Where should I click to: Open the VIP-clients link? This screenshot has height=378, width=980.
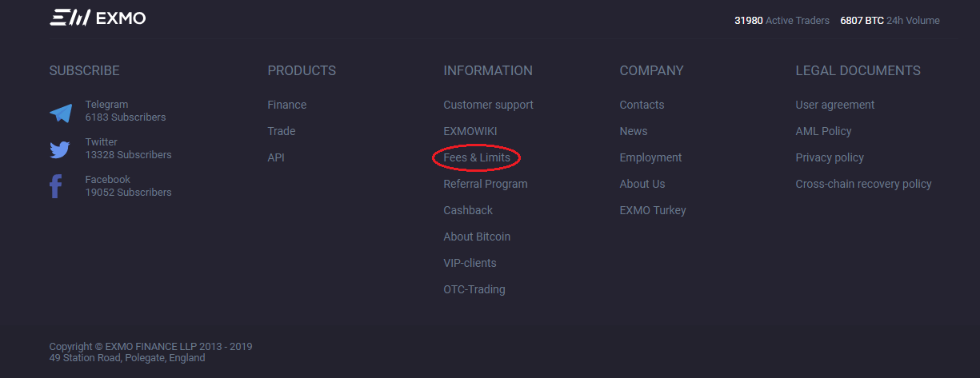(470, 263)
